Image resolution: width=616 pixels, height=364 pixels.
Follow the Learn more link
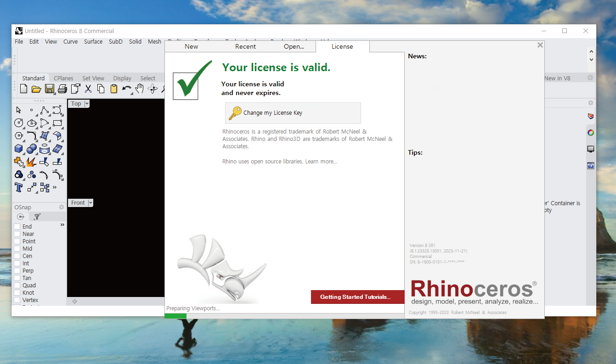point(321,162)
